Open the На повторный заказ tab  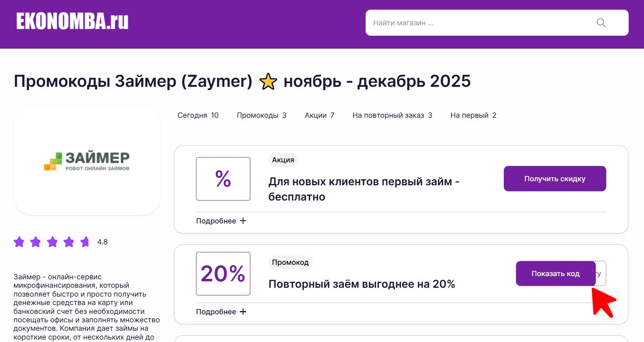click(392, 115)
